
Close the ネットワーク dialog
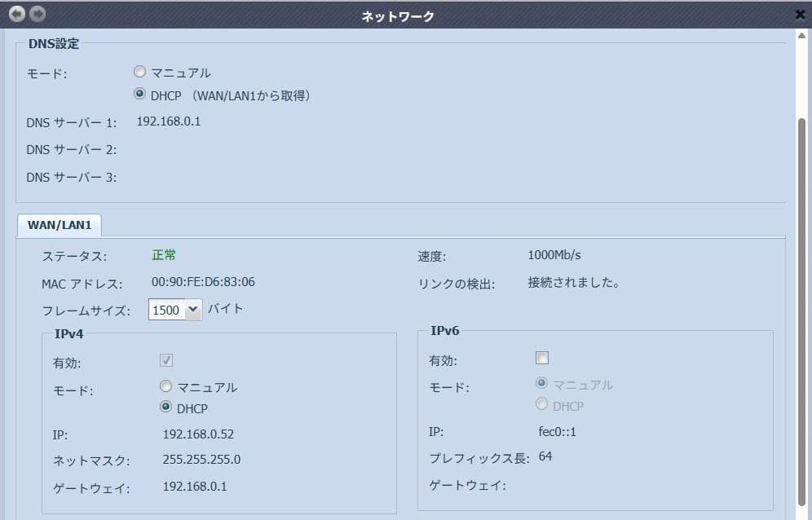(x=799, y=14)
